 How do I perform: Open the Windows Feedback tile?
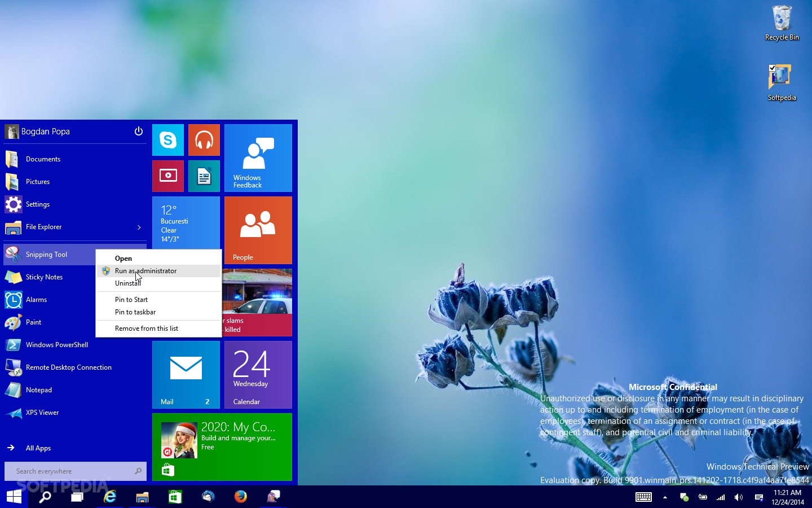click(x=258, y=158)
